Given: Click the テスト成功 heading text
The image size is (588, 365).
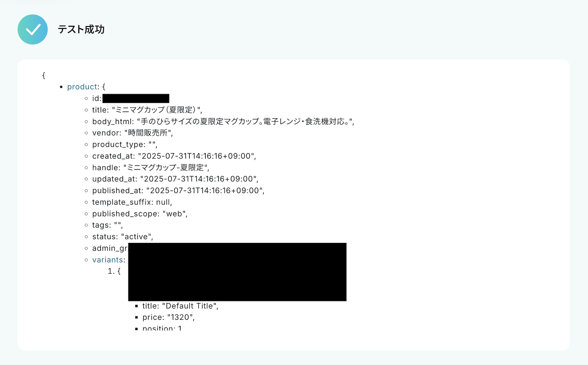Looking at the screenshot, I should tap(81, 29).
